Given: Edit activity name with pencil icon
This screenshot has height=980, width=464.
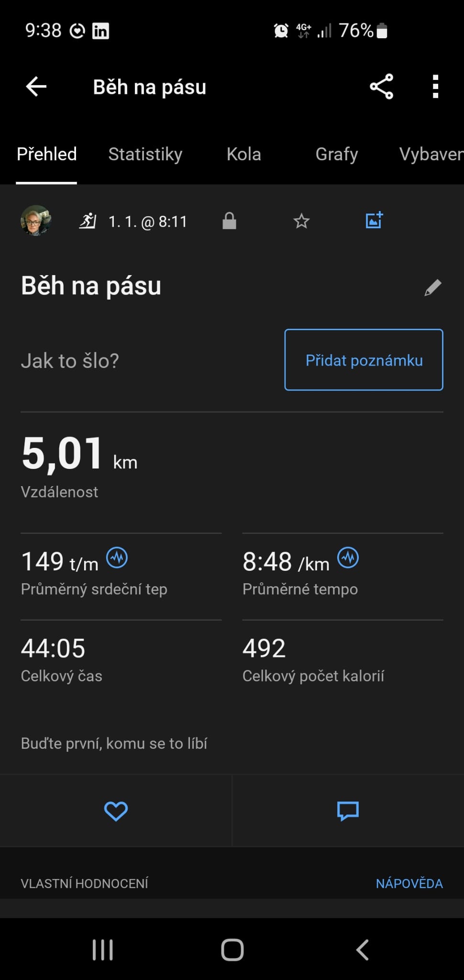Looking at the screenshot, I should (433, 288).
